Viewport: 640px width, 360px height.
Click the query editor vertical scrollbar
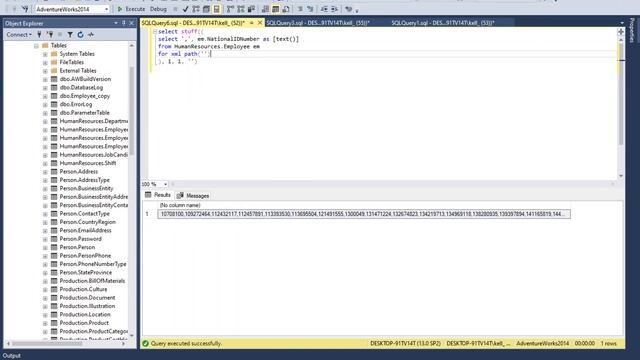621,94
